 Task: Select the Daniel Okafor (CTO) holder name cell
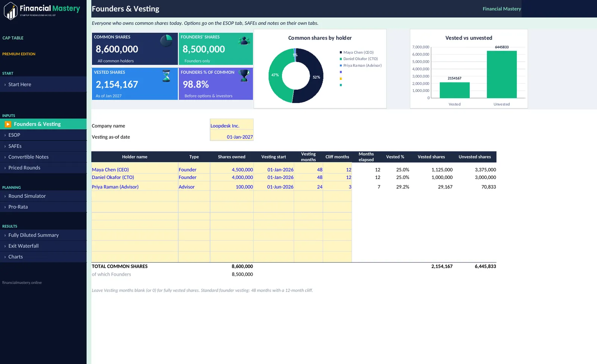click(135, 178)
